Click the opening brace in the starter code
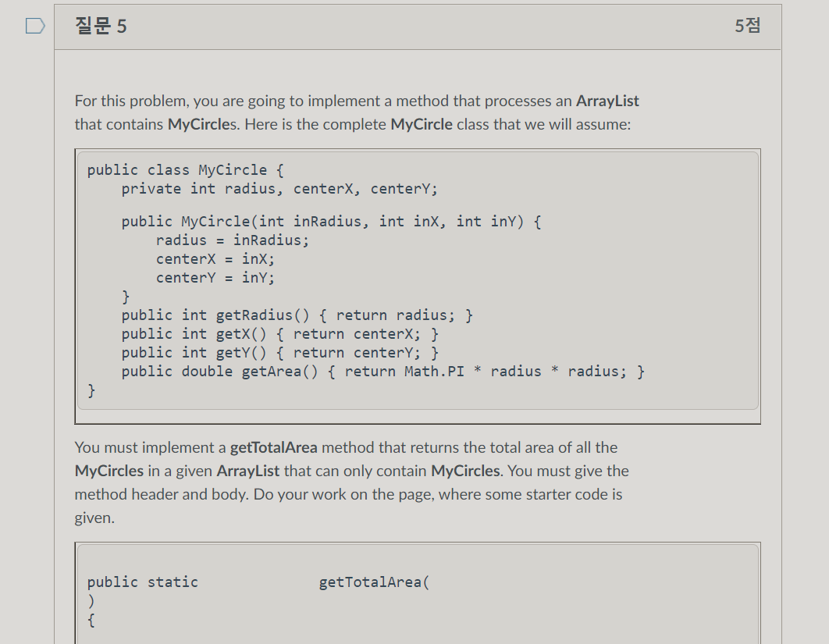 coord(91,620)
